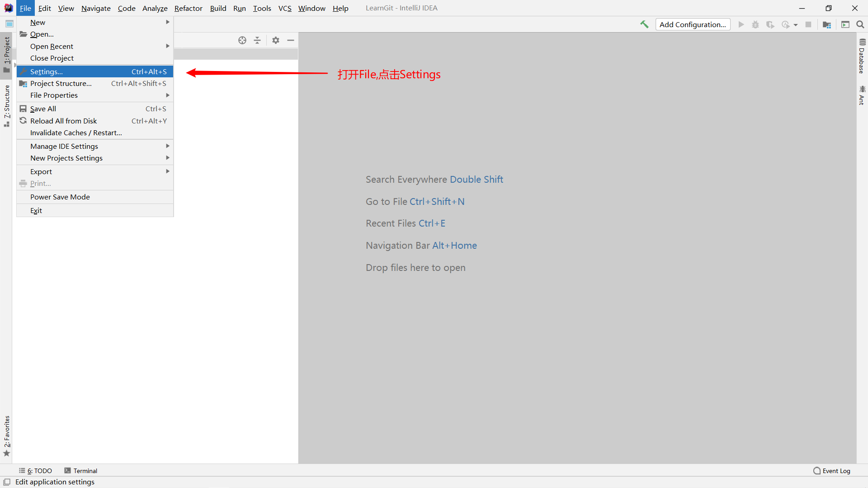Viewport: 868px width, 488px height.
Task: Choose Invalidate Caches / Restart...
Action: [95, 133]
